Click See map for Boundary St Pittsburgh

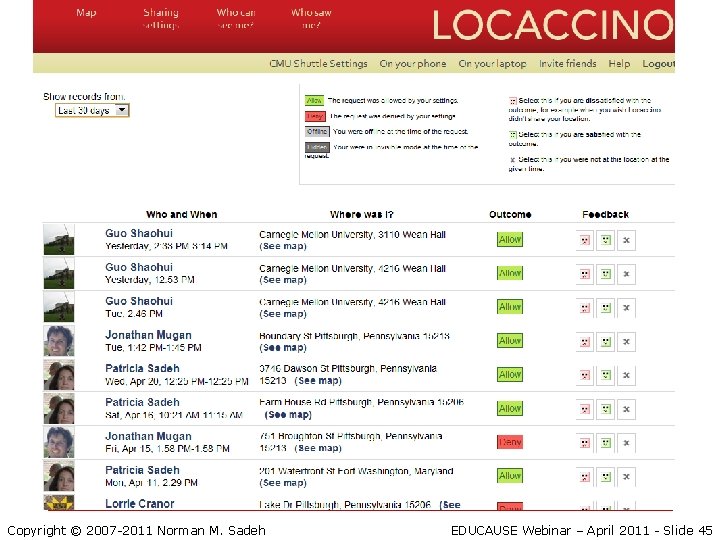tap(283, 348)
